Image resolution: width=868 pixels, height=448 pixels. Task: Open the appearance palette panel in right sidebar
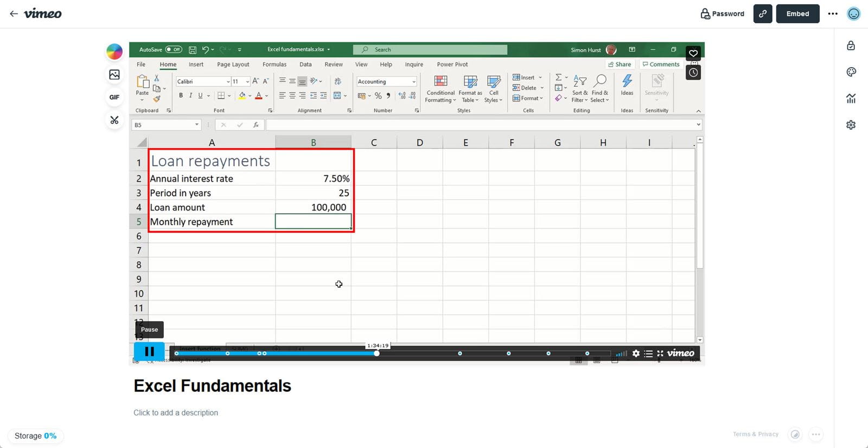pyautogui.click(x=851, y=72)
